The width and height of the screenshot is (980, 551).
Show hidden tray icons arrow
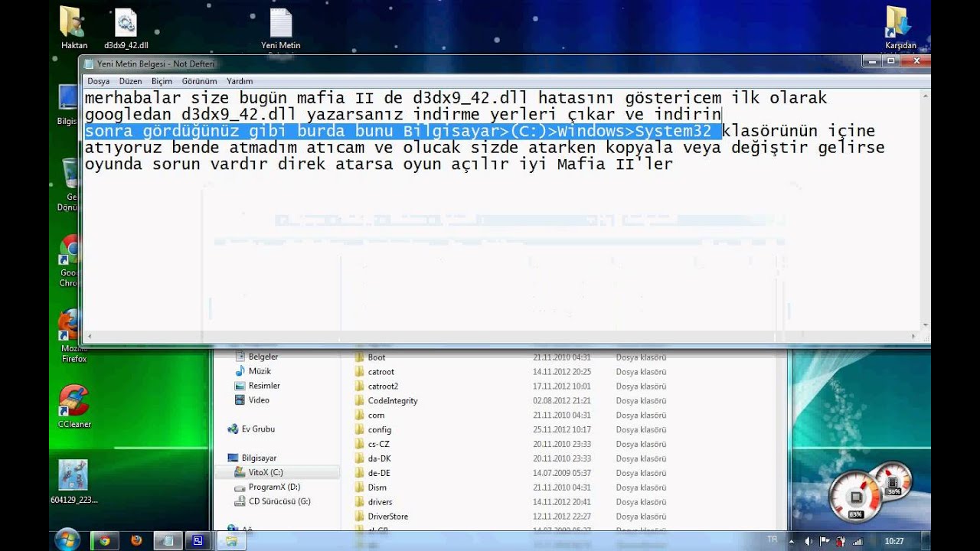pyautogui.click(x=793, y=540)
